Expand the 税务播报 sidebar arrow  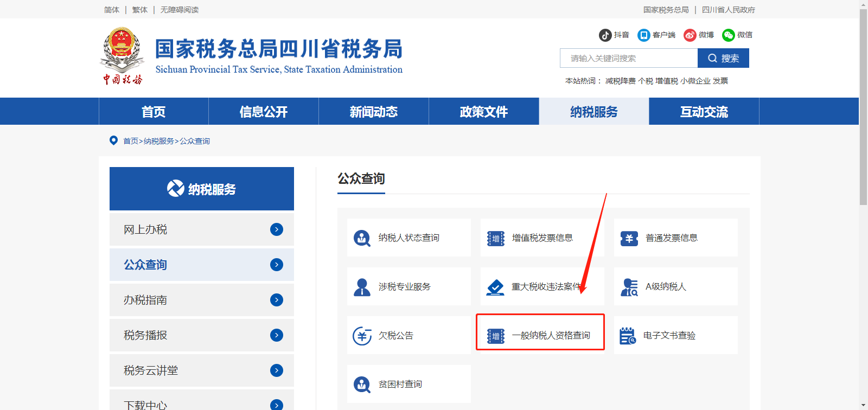277,335
